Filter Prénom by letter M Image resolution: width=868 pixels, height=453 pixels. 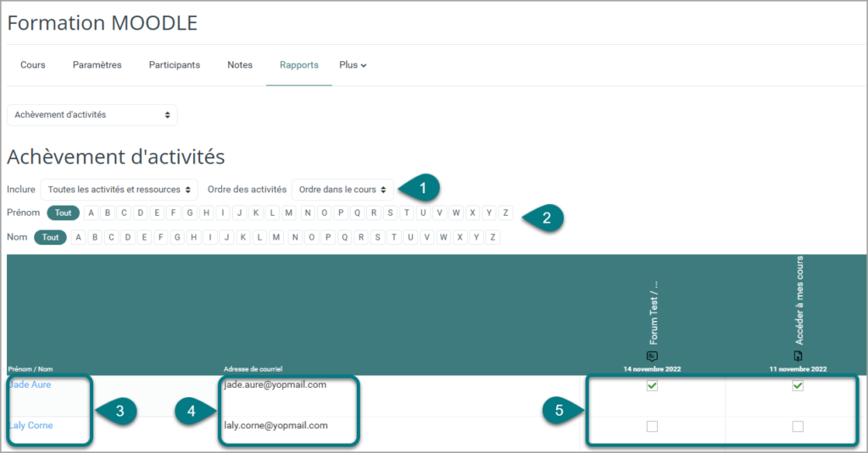[x=289, y=213]
